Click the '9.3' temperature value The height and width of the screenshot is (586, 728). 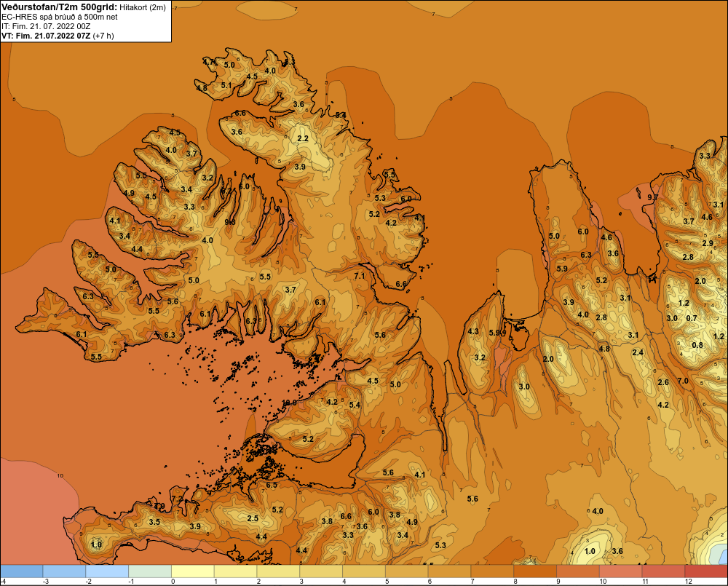(x=230, y=222)
